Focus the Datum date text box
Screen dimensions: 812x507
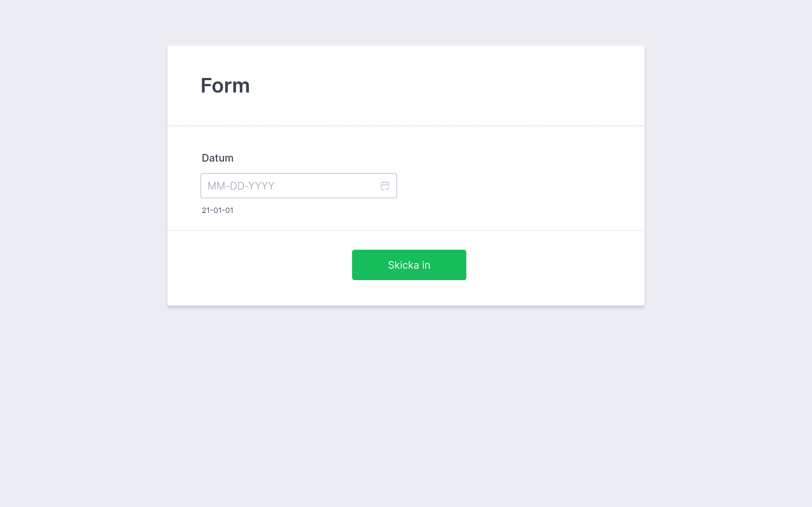point(298,186)
